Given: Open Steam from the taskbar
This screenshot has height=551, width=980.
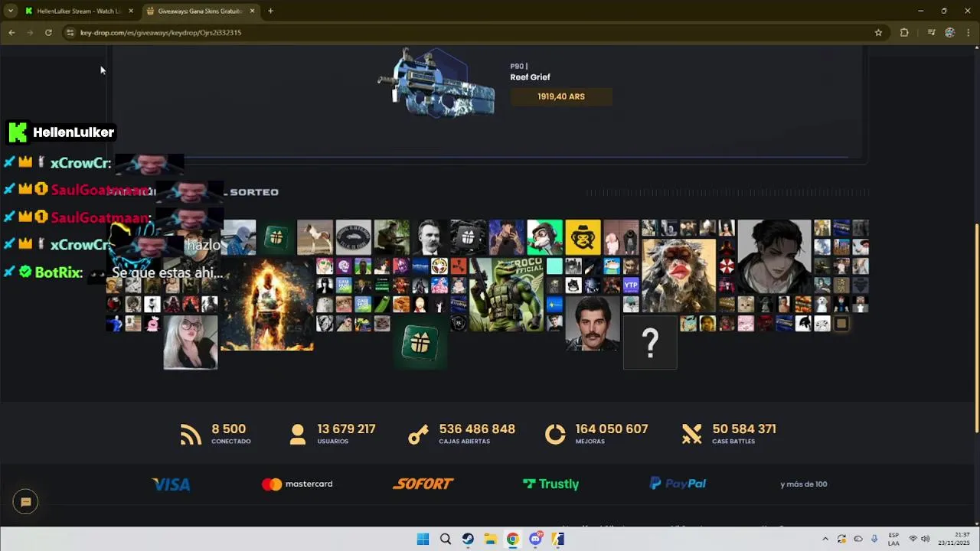Looking at the screenshot, I should 468,539.
